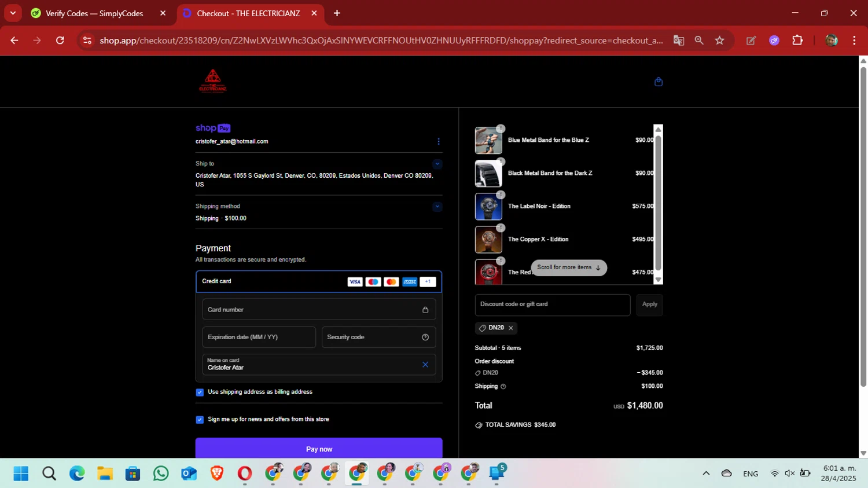This screenshot has height=488, width=868.
Task: Click the item list scrollbar down arrow
Action: pyautogui.click(x=658, y=280)
